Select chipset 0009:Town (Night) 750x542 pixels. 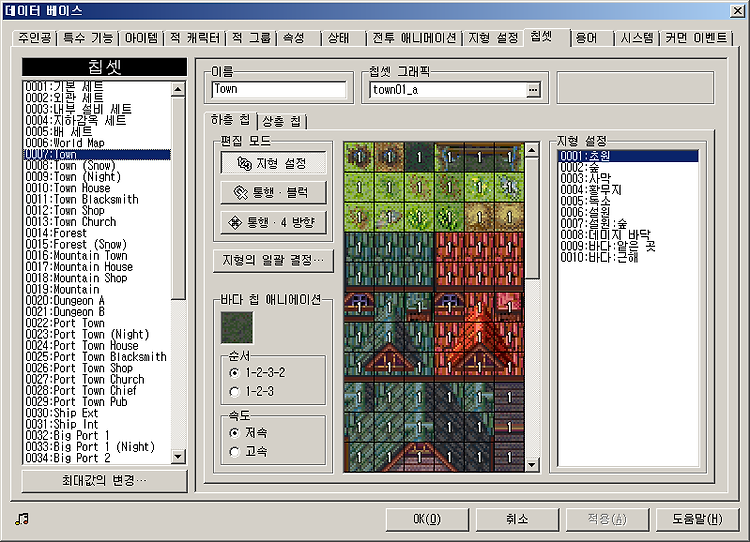tap(97, 177)
